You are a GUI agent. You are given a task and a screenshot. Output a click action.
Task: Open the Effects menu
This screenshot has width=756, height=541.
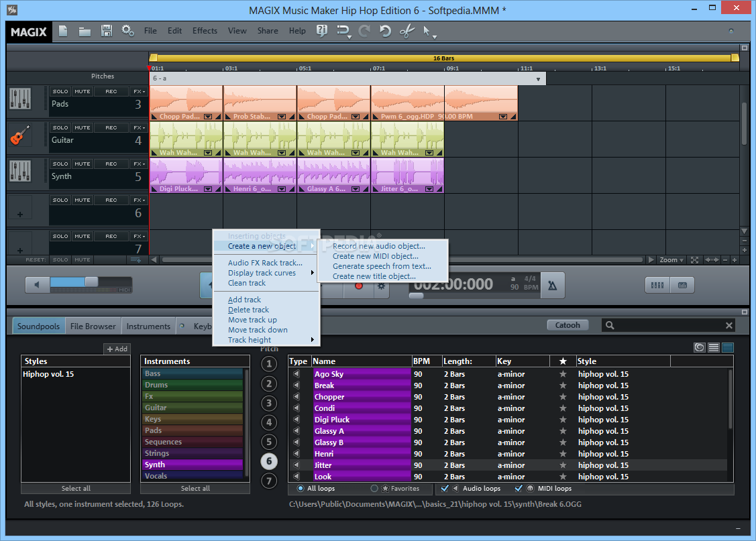click(x=205, y=31)
